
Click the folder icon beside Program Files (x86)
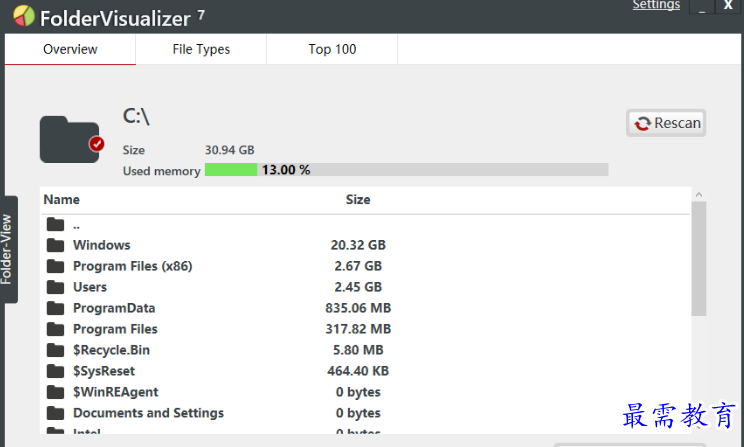[x=56, y=266]
